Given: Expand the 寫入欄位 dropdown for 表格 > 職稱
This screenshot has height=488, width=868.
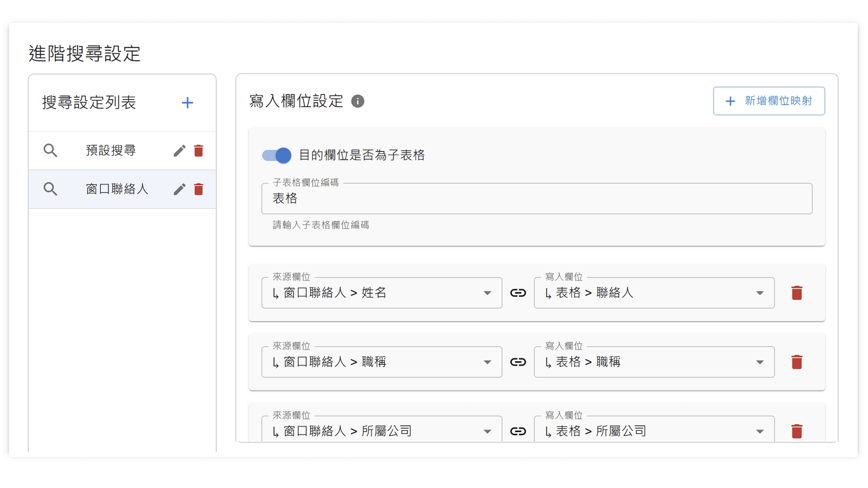Looking at the screenshot, I should coord(759,362).
